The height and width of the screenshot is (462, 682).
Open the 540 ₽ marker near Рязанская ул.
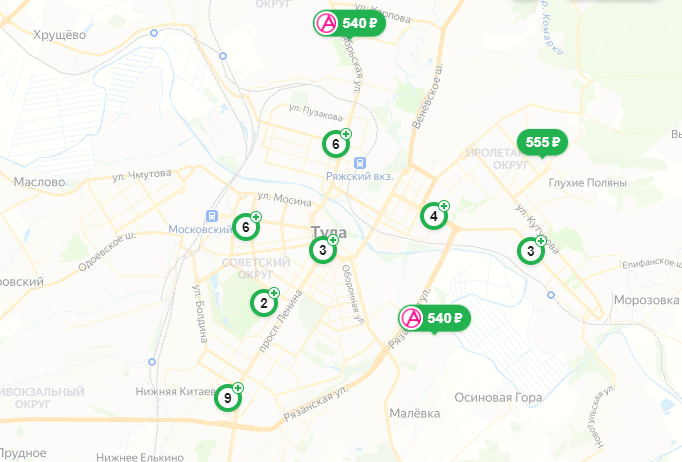coord(434,318)
